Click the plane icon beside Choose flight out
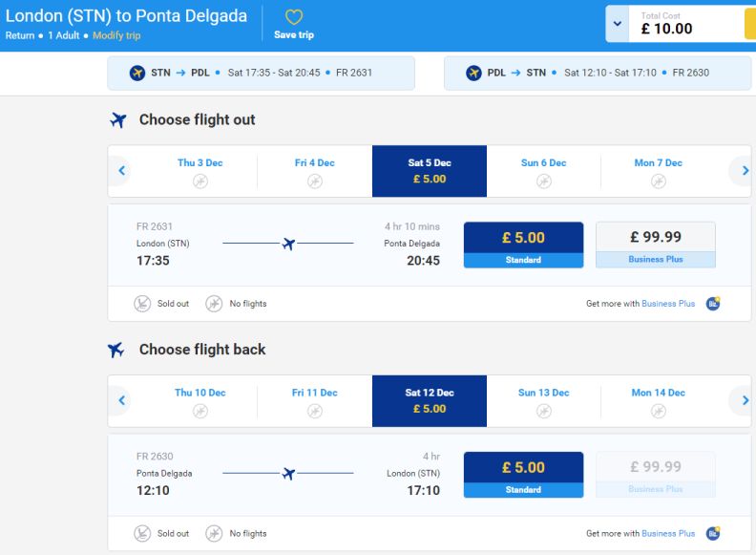This screenshot has width=756, height=555. tap(118, 120)
